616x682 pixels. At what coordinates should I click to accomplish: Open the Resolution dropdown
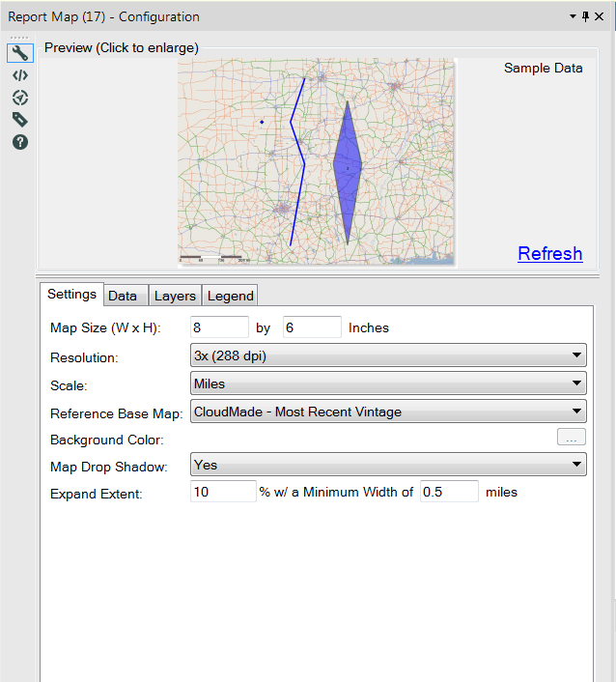pos(388,355)
